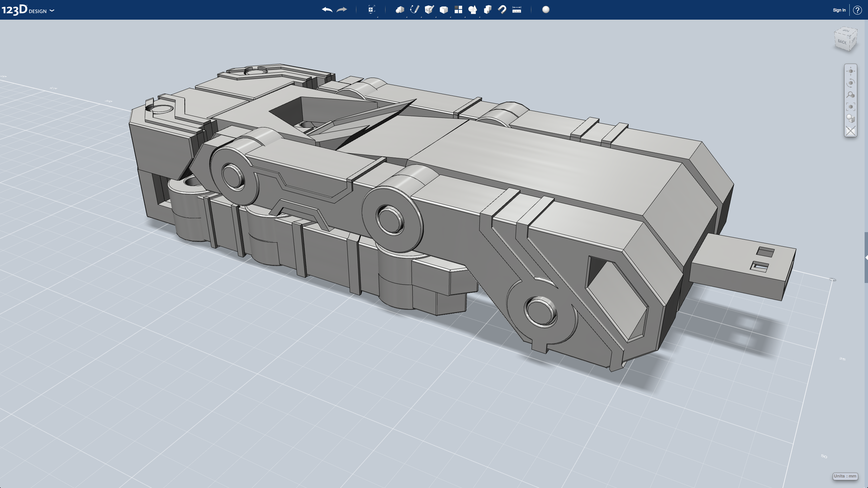The height and width of the screenshot is (488, 868).
Task: Select the Combine tool
Action: click(x=488, y=10)
